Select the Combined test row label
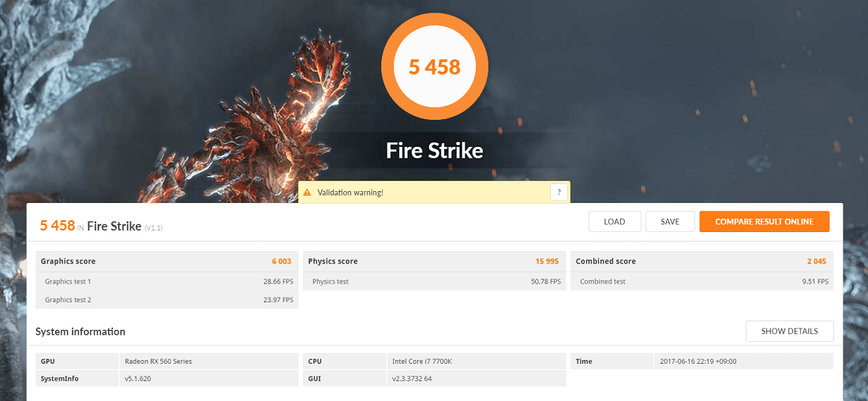 click(603, 281)
